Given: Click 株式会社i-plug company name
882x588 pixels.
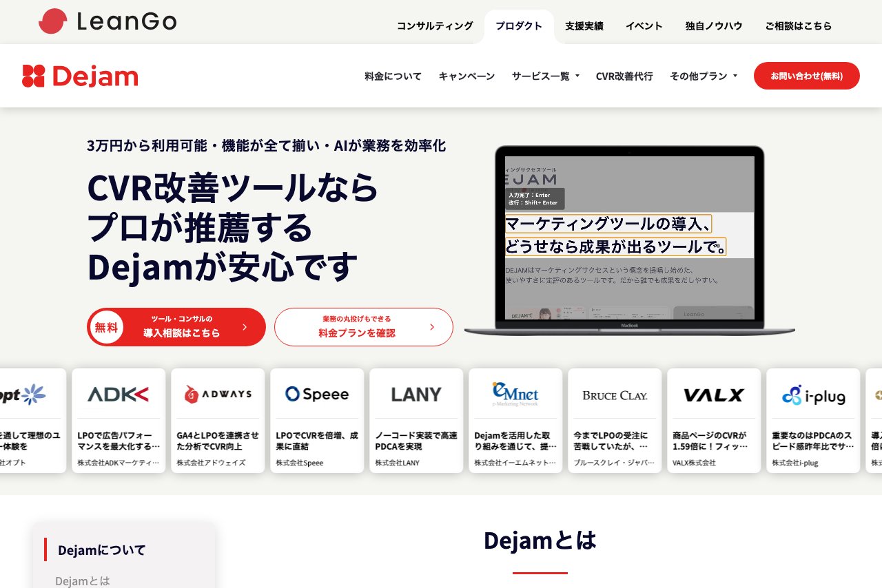Looking at the screenshot, I should 795,463.
